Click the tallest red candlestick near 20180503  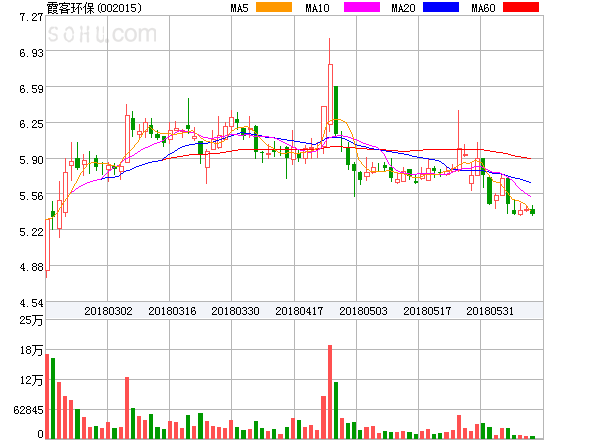pos(330,94)
